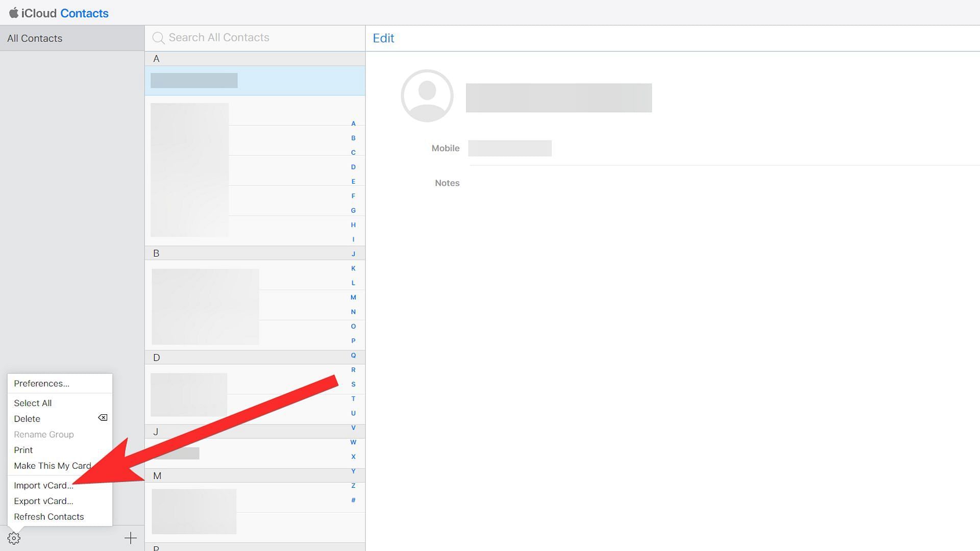Viewport: 980px width, 551px height.
Task: Select 'Export vCard...' from context menu
Action: click(43, 500)
